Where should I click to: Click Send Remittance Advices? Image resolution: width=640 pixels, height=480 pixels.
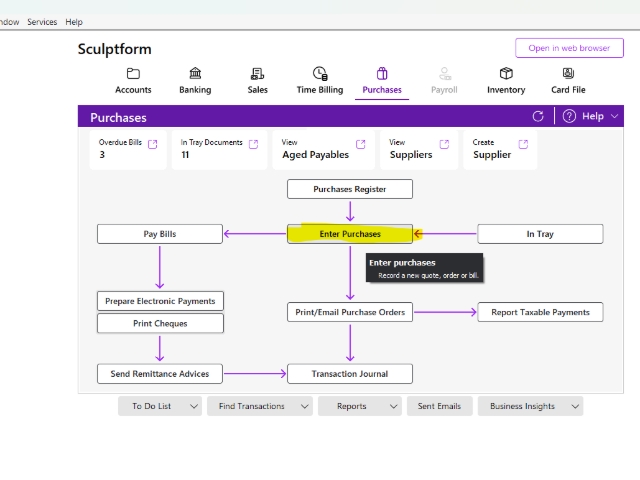pyautogui.click(x=160, y=374)
